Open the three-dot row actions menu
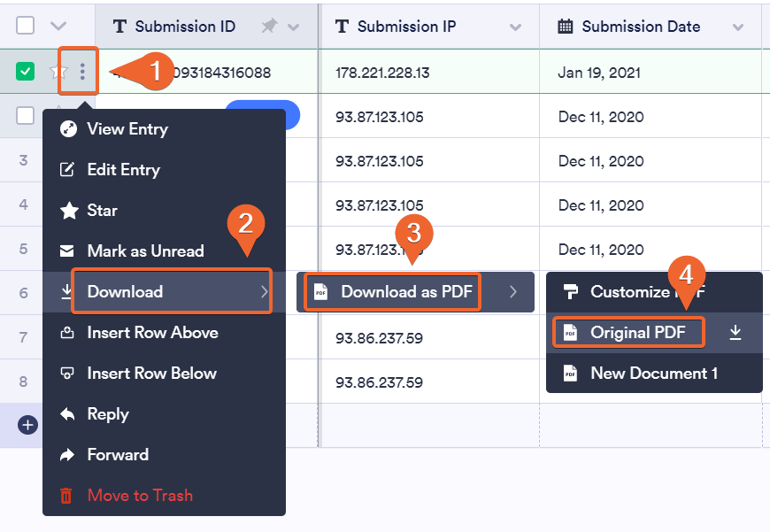The height and width of the screenshot is (532, 770). 79,71
